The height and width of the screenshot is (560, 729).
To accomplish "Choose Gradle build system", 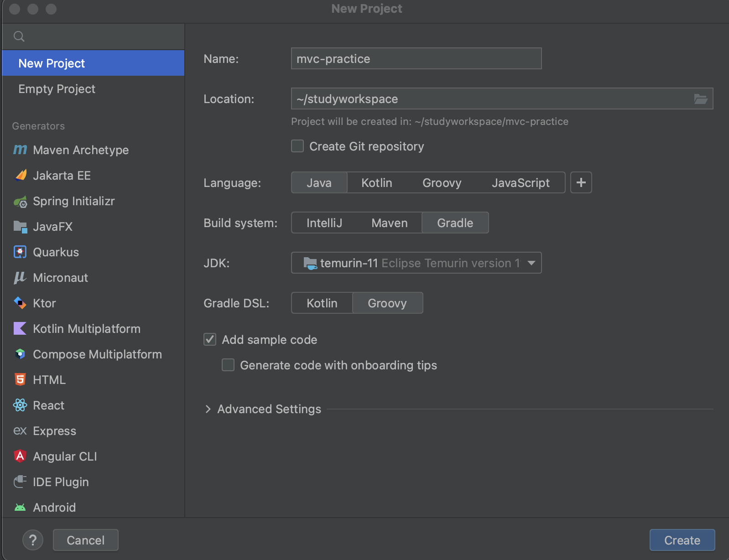I will click(455, 223).
